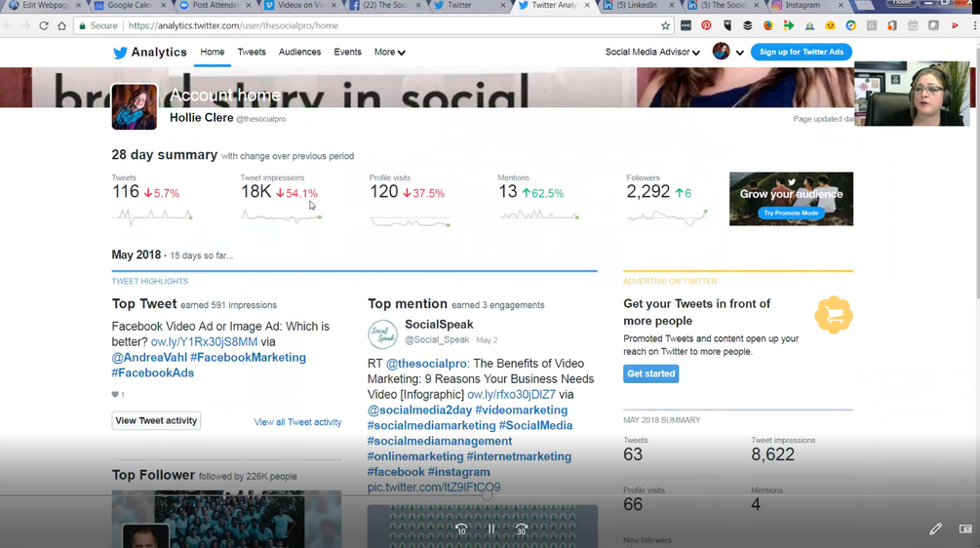Open the profile avatar dropdown arrow
This screenshot has width=980, height=548.
point(739,53)
